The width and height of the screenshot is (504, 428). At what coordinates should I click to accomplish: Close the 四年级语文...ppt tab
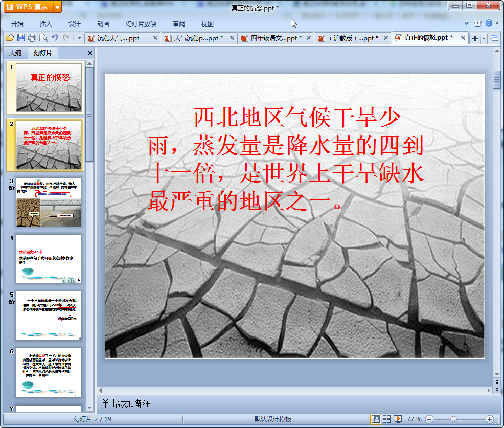coord(309,38)
